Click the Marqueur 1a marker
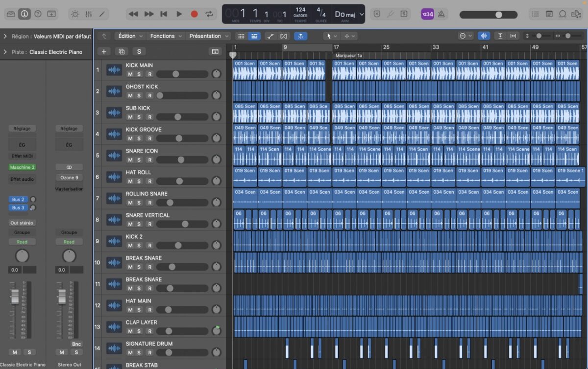The width and height of the screenshot is (588, 369). point(349,56)
